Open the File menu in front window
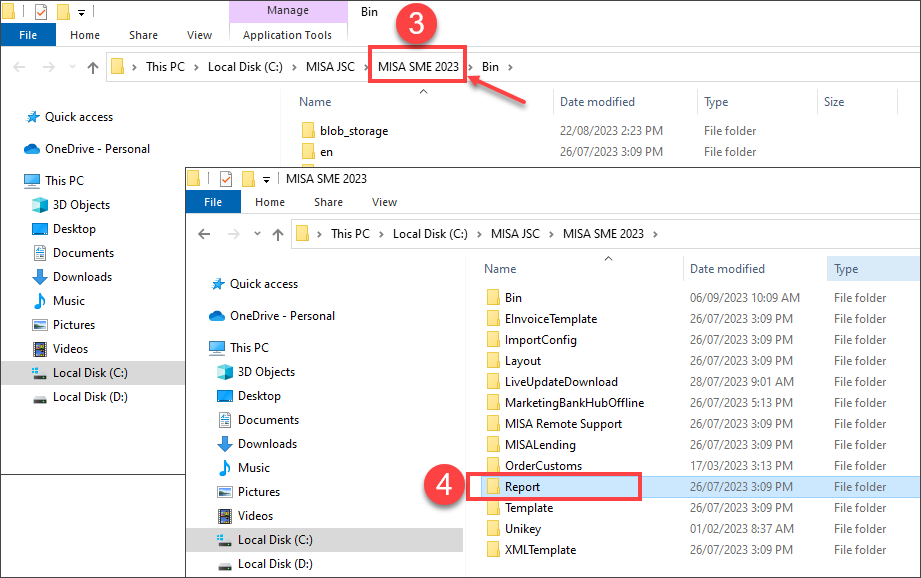This screenshot has width=921, height=578. [x=213, y=202]
